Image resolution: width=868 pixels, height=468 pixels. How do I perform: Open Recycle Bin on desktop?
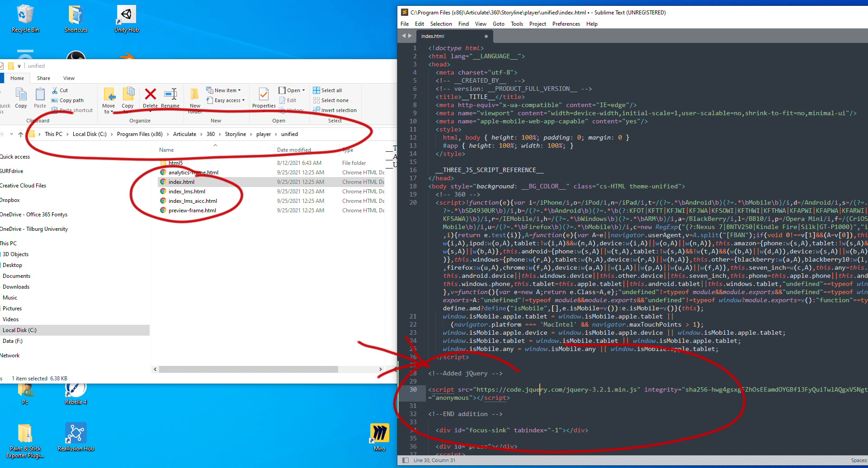25,19
